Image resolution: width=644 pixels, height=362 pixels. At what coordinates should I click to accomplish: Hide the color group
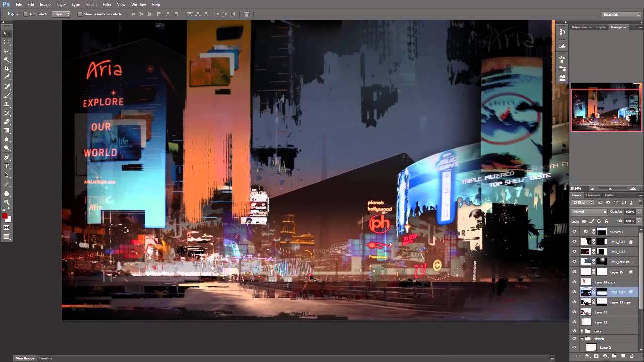coord(574,331)
